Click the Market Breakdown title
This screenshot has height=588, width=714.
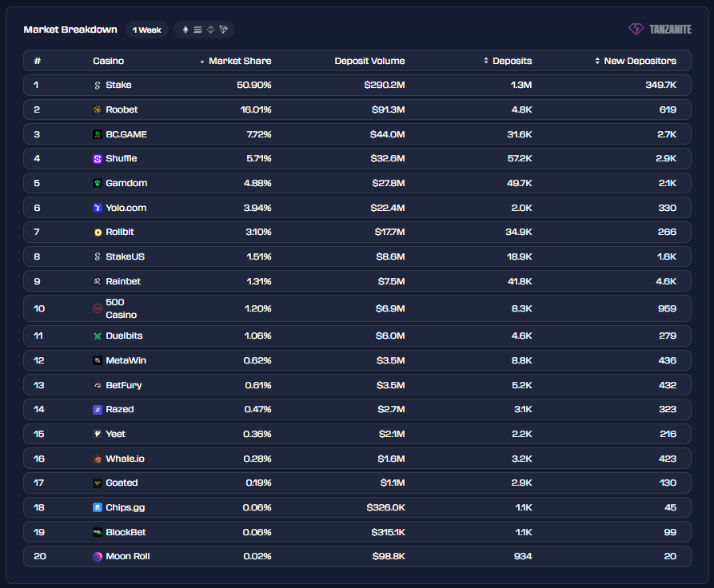pos(70,30)
